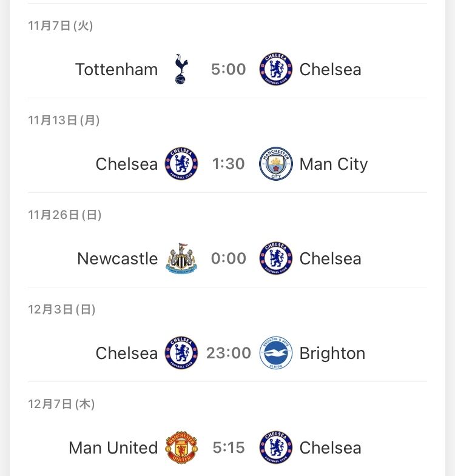Select the 11月7日 (火) date header
The height and width of the screenshot is (476, 455).
(61, 25)
